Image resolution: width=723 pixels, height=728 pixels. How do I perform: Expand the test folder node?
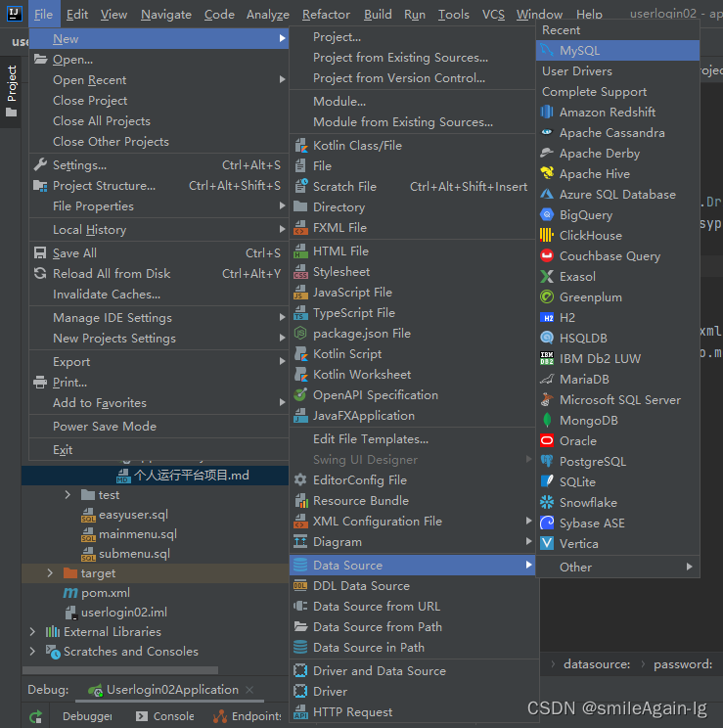coord(68,494)
